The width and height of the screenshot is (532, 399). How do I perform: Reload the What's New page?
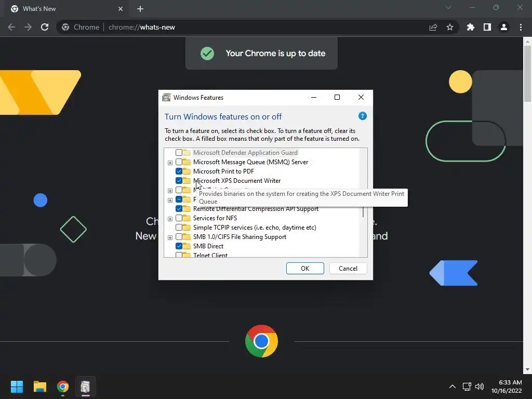point(45,27)
